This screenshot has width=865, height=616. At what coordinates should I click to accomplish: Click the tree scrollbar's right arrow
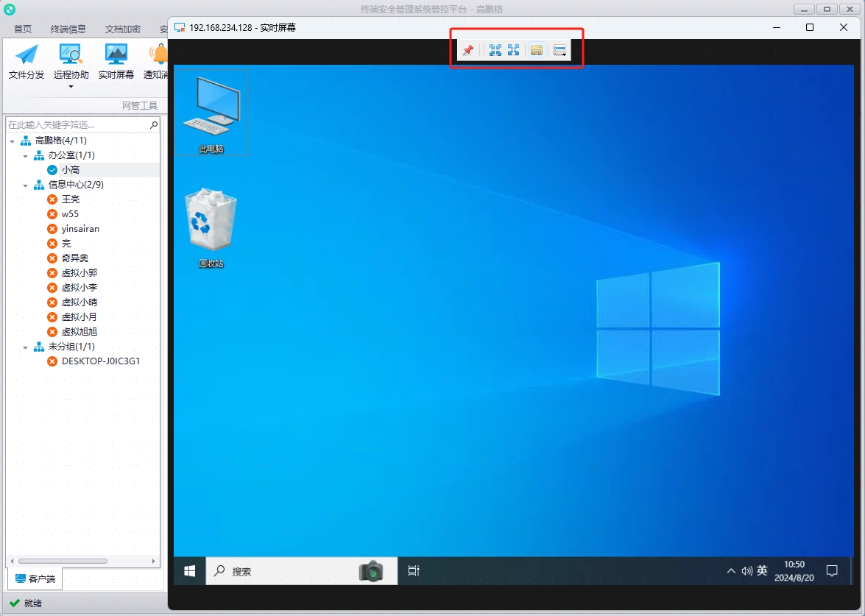click(154, 562)
